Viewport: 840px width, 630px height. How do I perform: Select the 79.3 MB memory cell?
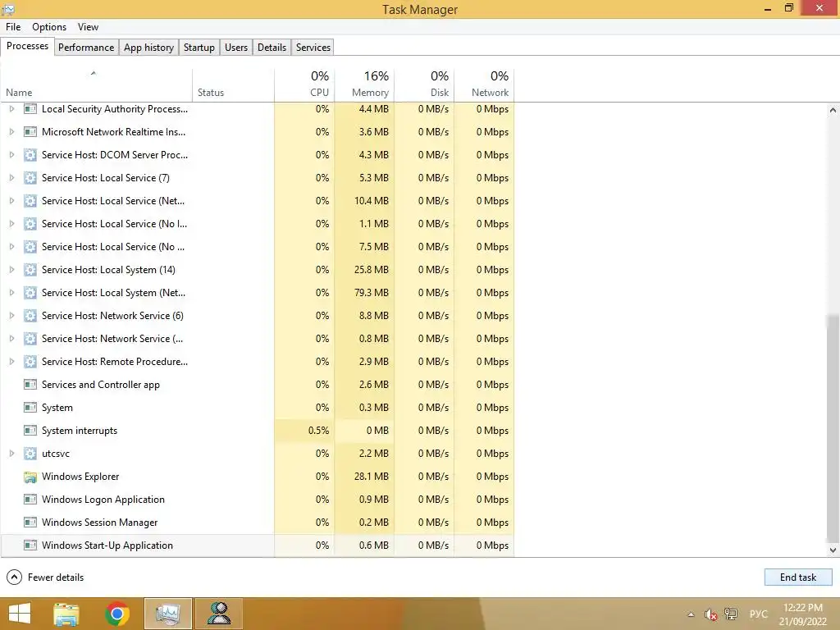point(364,293)
